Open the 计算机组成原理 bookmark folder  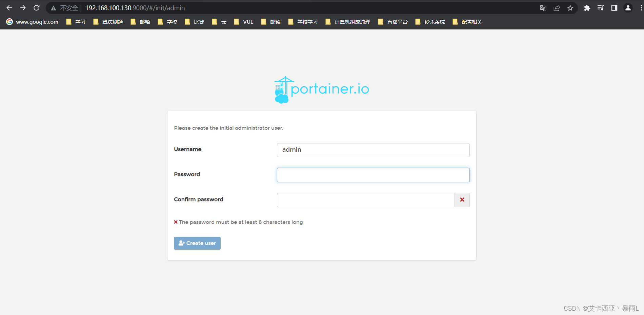click(348, 22)
